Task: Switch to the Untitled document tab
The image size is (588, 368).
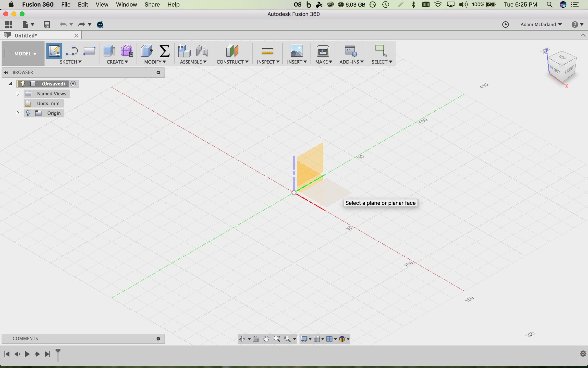Action: click(26, 35)
